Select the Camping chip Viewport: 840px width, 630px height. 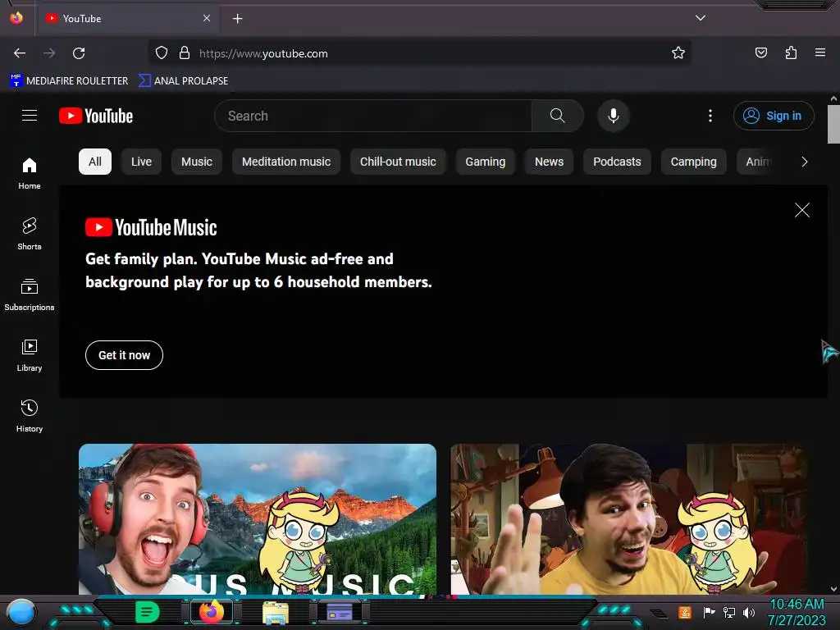[x=694, y=162]
